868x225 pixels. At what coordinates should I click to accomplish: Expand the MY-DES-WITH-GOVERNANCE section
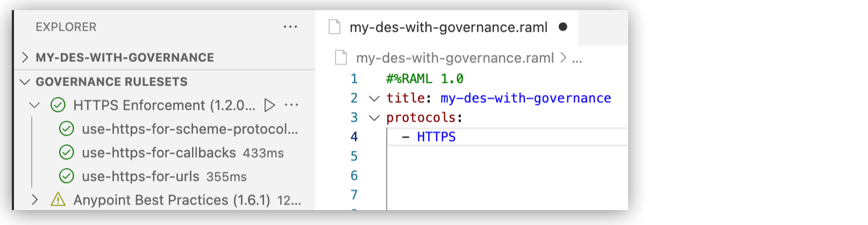coord(25,58)
